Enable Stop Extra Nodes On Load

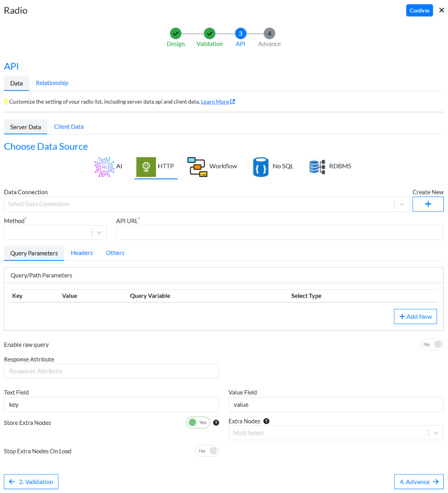[x=207, y=451]
